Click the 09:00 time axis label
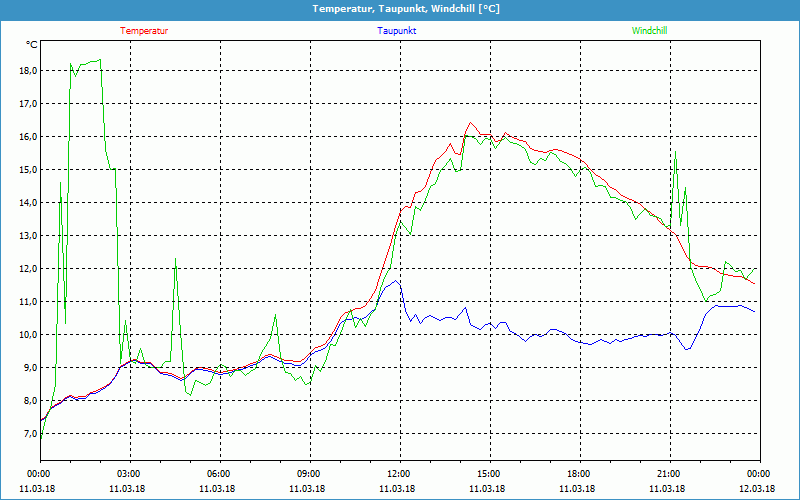800x500 pixels. 309,474
